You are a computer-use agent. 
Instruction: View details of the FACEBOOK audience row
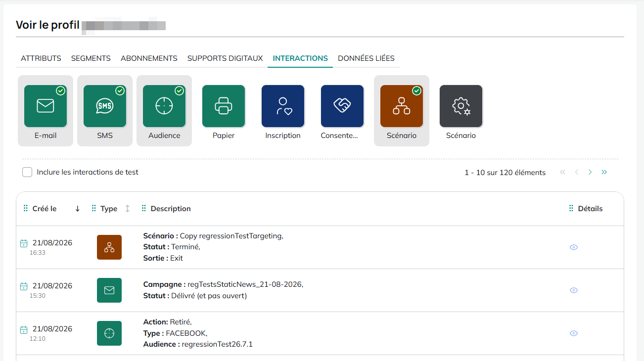tap(574, 333)
